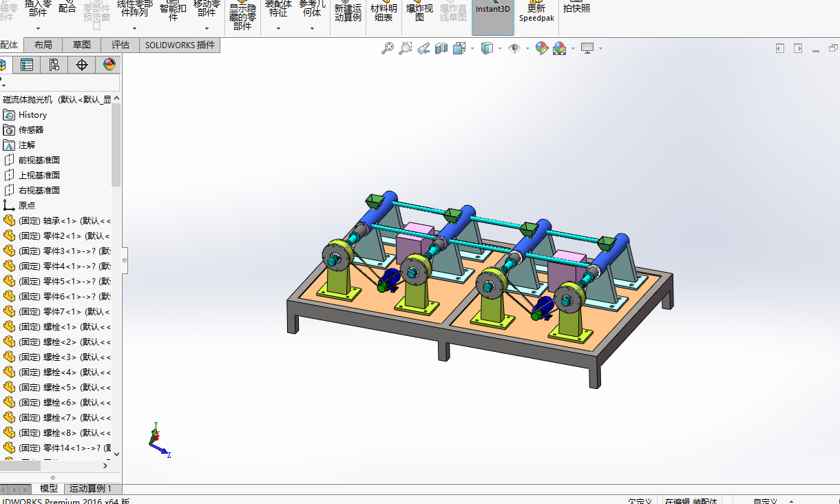Open Apply Scene dropdown arrow
Image resolution: width=840 pixels, height=504 pixels.
pos(573,48)
